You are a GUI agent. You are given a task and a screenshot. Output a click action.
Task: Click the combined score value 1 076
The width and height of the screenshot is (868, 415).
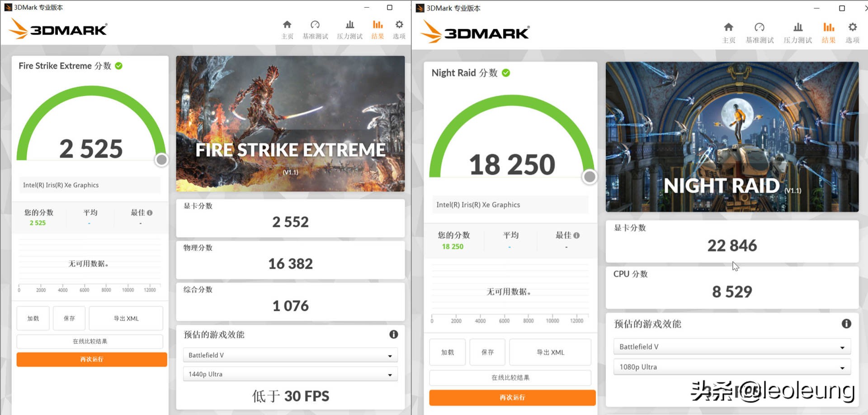(290, 306)
